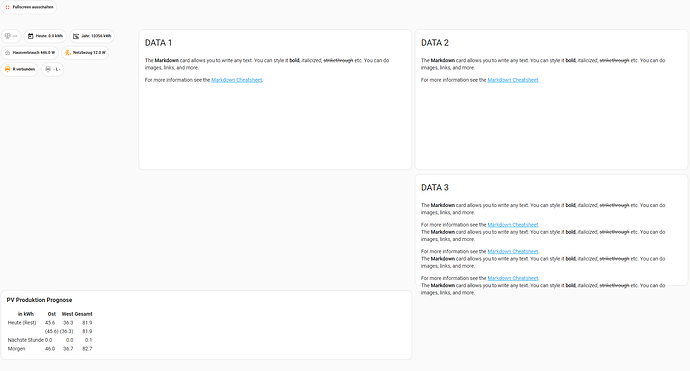This screenshot has width=690, height=371.
Task: Click the 'Gesamt' column header
Action: coord(83,314)
